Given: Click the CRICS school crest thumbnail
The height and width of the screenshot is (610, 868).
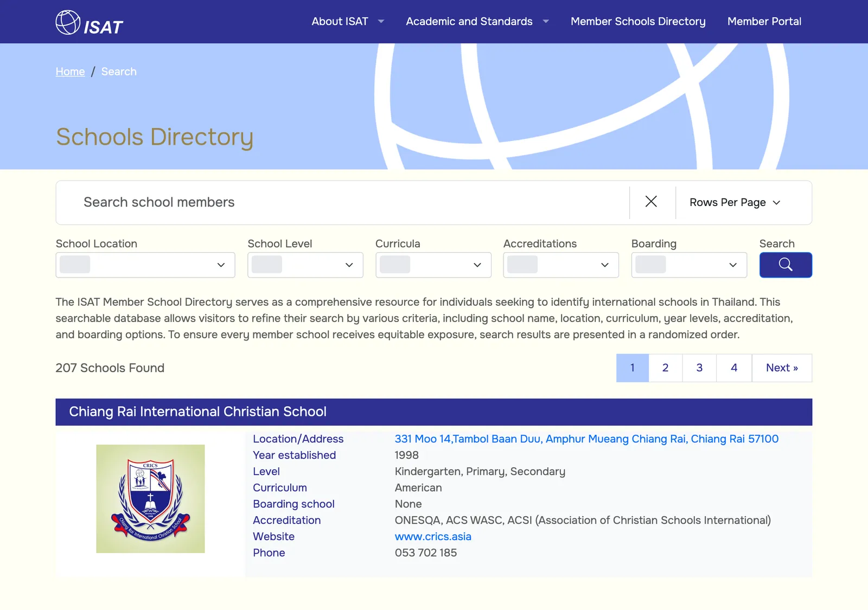Looking at the screenshot, I should [x=150, y=499].
